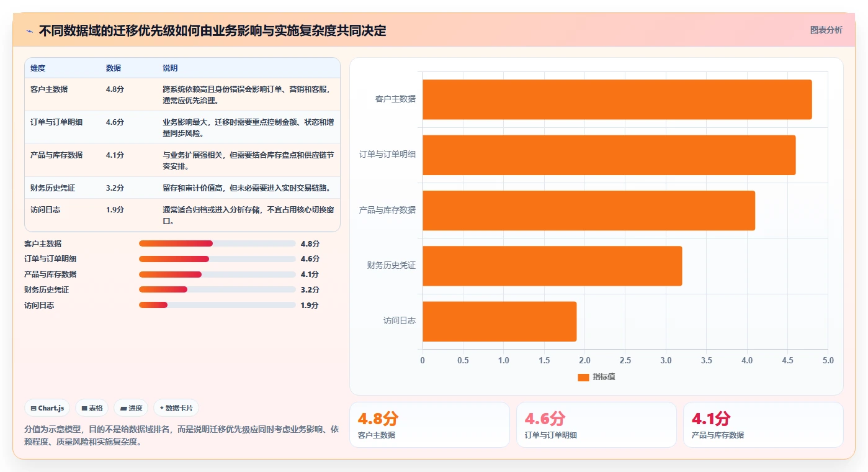Select the 订单与订单明细 table row name
This screenshot has width=868, height=472.
pos(56,122)
